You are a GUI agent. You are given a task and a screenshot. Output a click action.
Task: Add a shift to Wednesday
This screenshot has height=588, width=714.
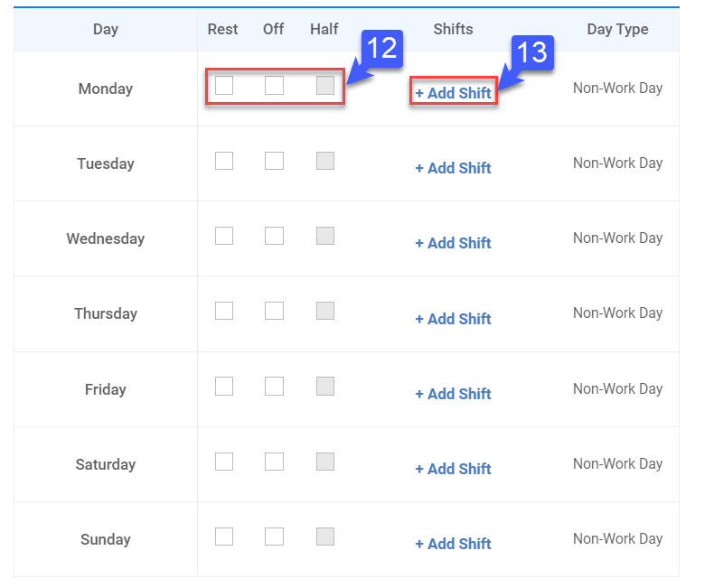click(453, 243)
